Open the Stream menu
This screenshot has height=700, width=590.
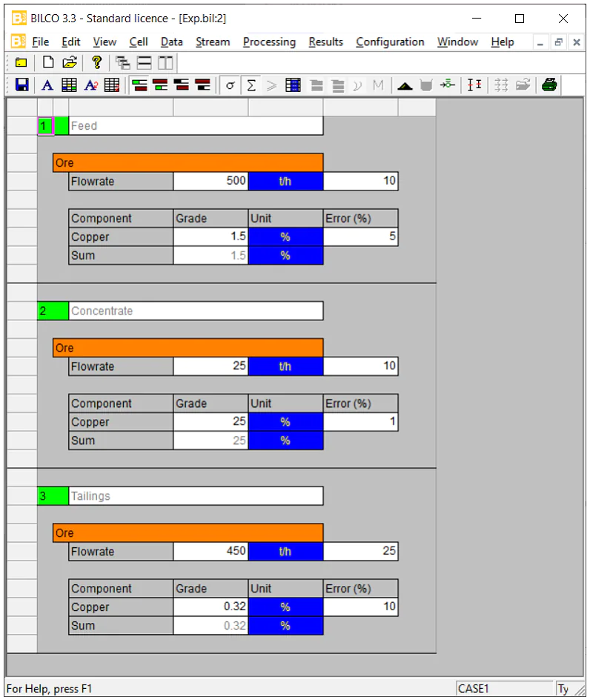click(213, 42)
